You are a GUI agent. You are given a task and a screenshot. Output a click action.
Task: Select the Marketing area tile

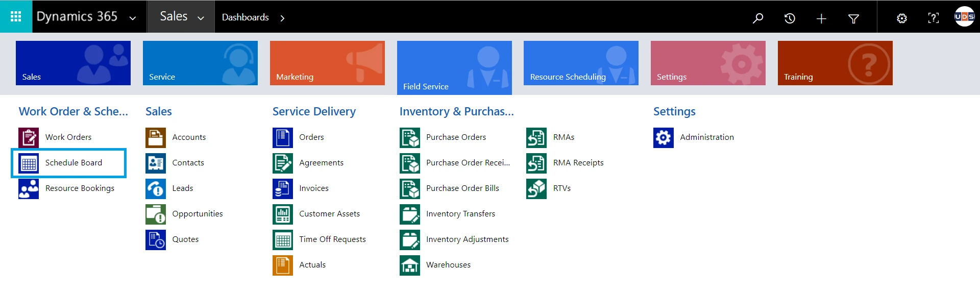(x=327, y=63)
